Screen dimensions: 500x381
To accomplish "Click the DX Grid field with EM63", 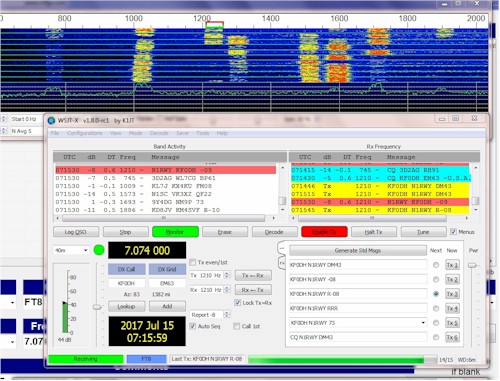I will pos(167,283).
